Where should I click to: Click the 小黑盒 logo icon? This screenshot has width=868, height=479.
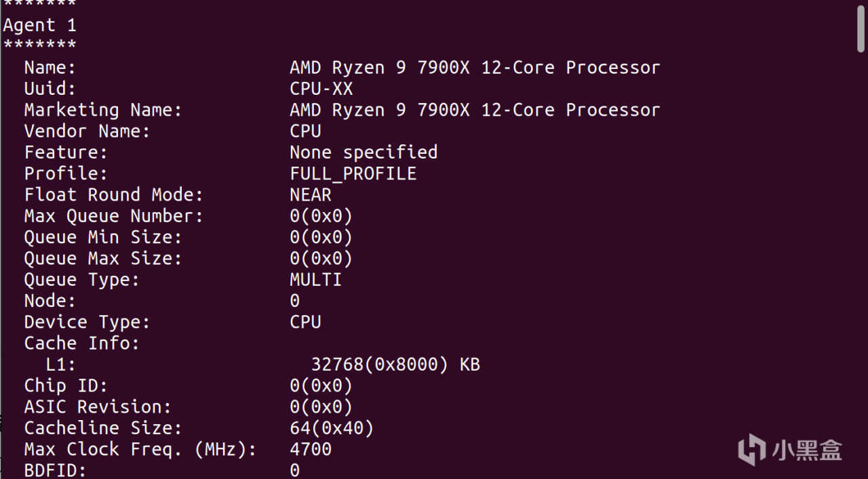[x=752, y=450]
